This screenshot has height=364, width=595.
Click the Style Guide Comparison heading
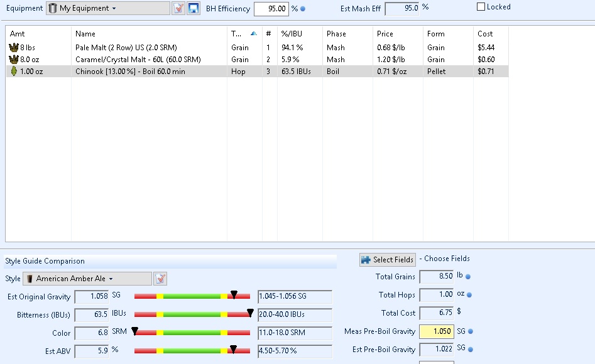[x=45, y=261]
